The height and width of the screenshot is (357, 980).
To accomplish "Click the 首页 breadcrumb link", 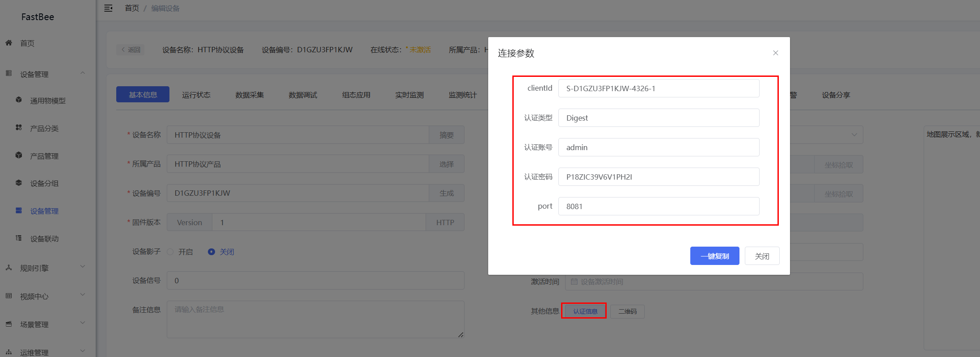I will tap(132, 8).
